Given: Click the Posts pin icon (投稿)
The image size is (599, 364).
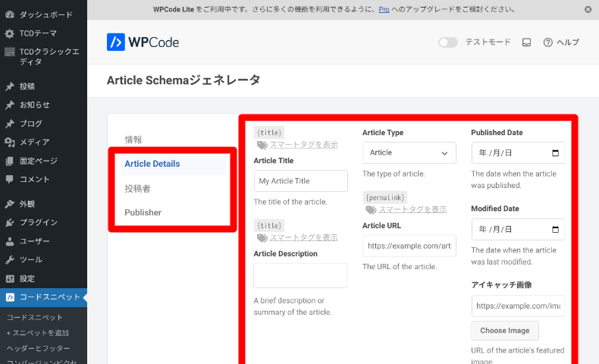Looking at the screenshot, I should pos(10,86).
